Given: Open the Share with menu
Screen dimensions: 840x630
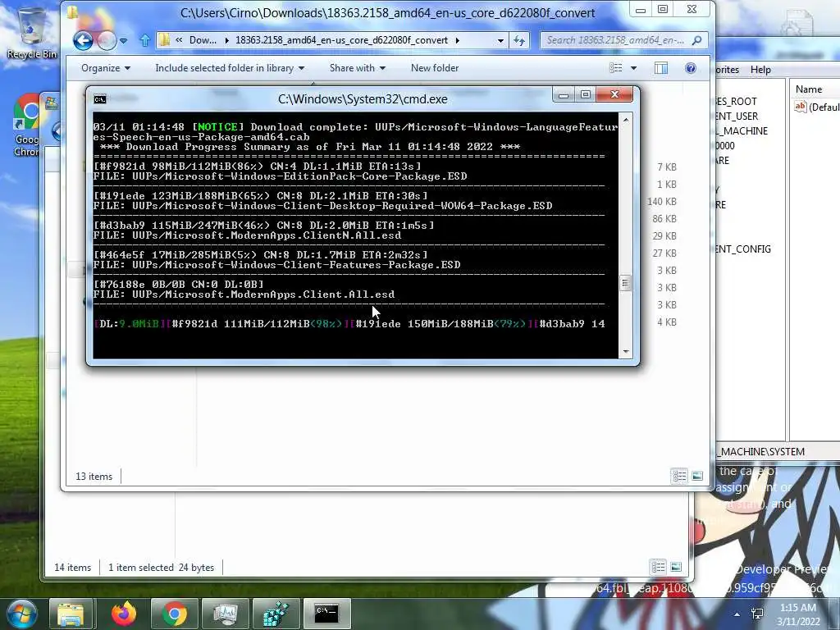Looking at the screenshot, I should coord(358,68).
